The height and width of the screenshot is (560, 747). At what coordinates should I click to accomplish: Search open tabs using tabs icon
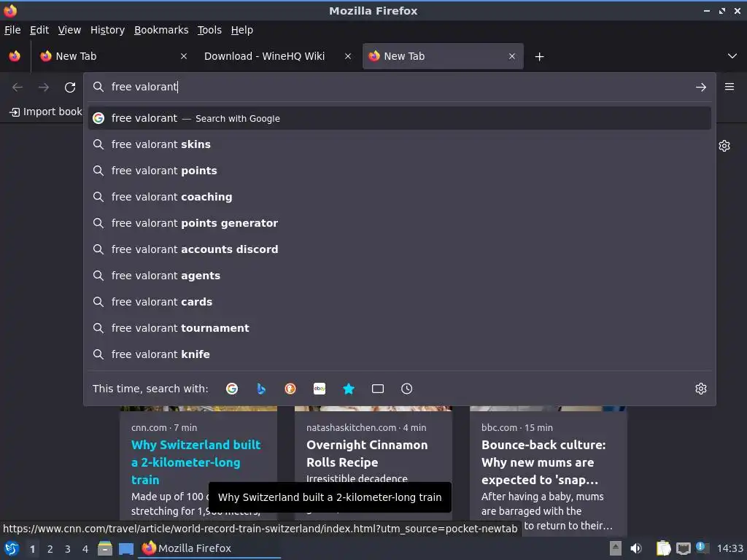point(378,389)
